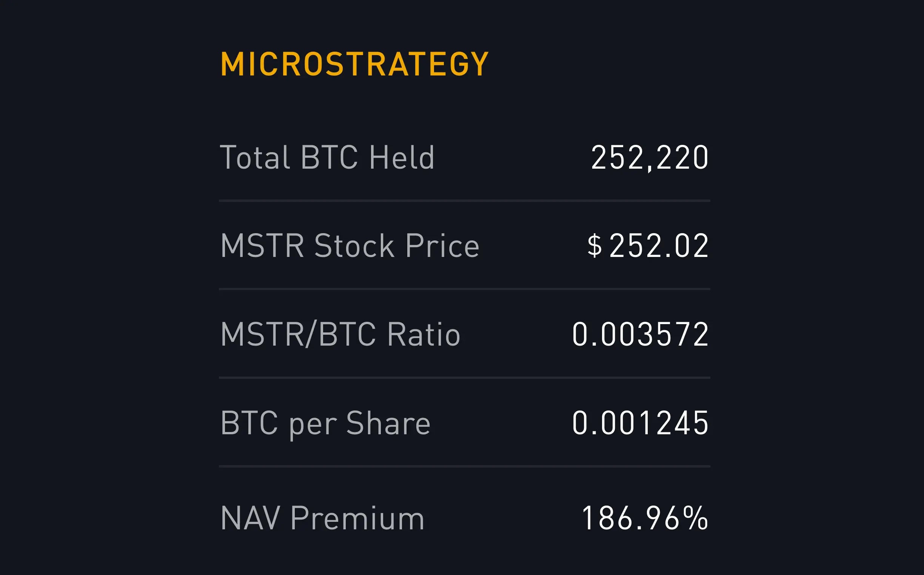Click the 0.003572 ratio value
Viewport: 924px width, 575px height.
tap(641, 334)
